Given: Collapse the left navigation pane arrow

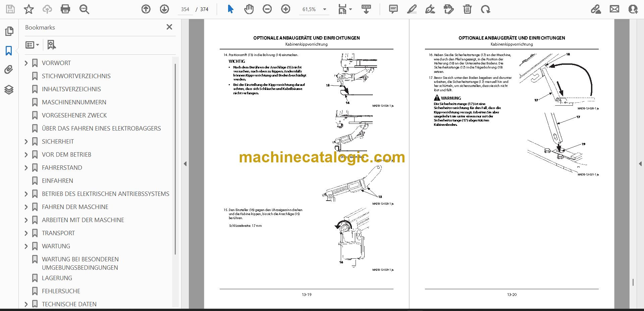Looking at the screenshot, I should [185, 164].
